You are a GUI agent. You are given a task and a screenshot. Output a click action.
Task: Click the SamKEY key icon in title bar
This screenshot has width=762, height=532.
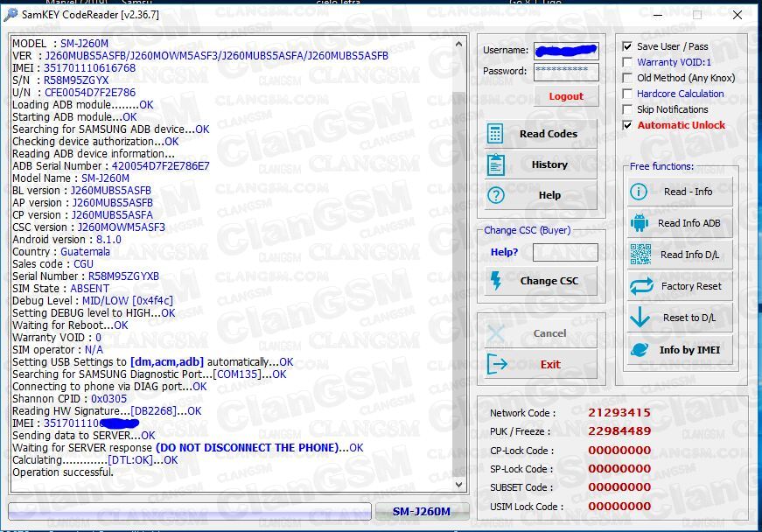pyautogui.click(x=10, y=15)
